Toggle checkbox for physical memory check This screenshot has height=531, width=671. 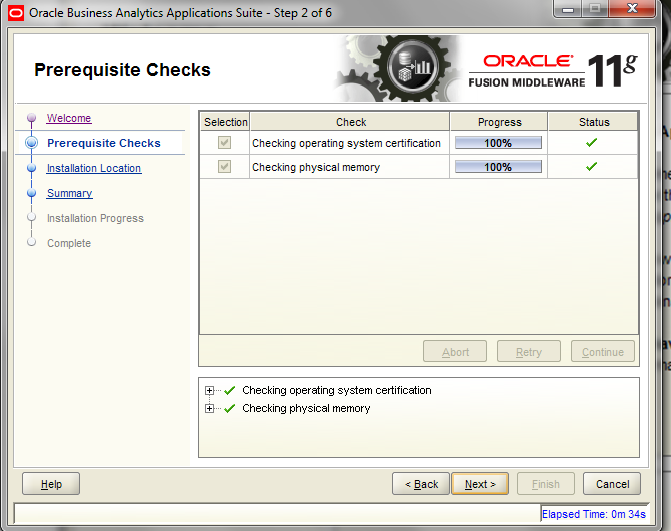point(225,166)
